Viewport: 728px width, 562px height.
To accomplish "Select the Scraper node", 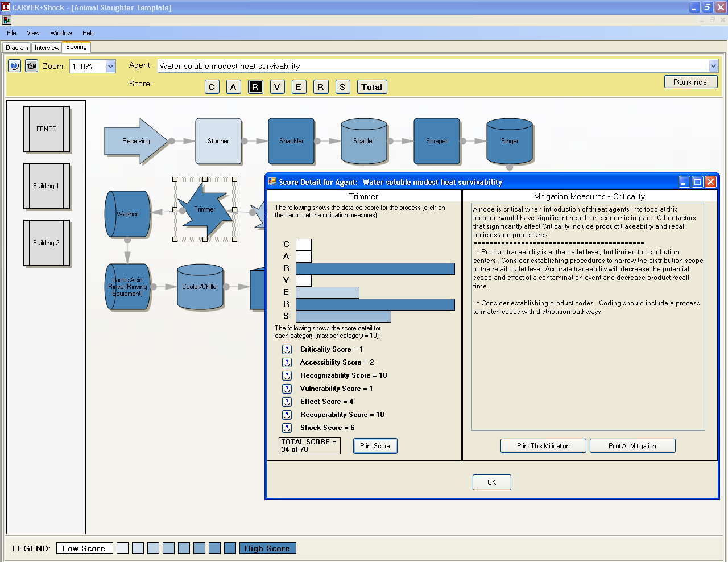I will pyautogui.click(x=437, y=141).
